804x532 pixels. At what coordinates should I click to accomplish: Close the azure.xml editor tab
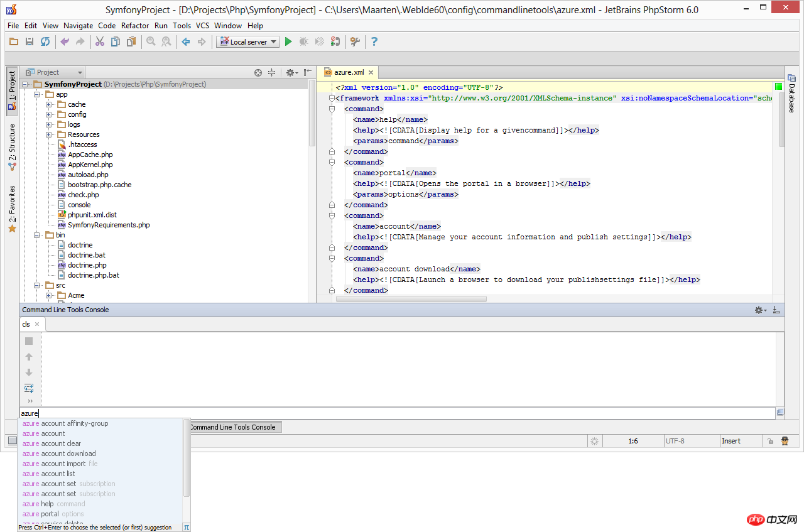[371, 73]
